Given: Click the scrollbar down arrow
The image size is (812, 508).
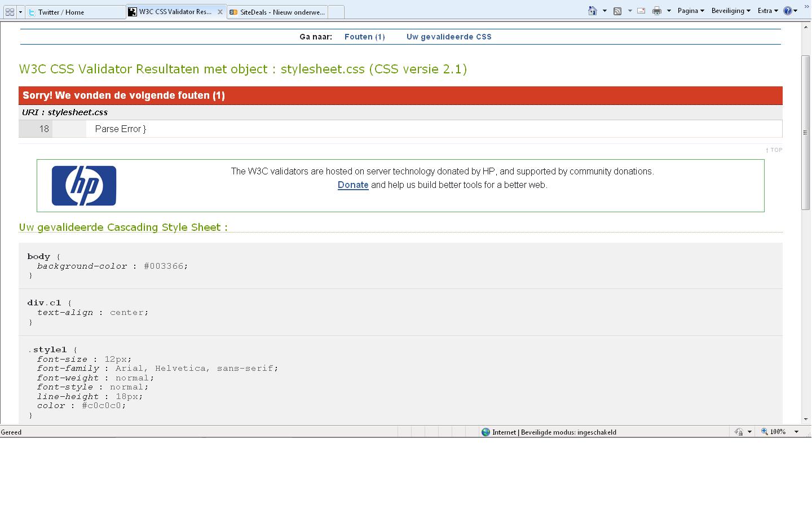Looking at the screenshot, I should click(806, 419).
